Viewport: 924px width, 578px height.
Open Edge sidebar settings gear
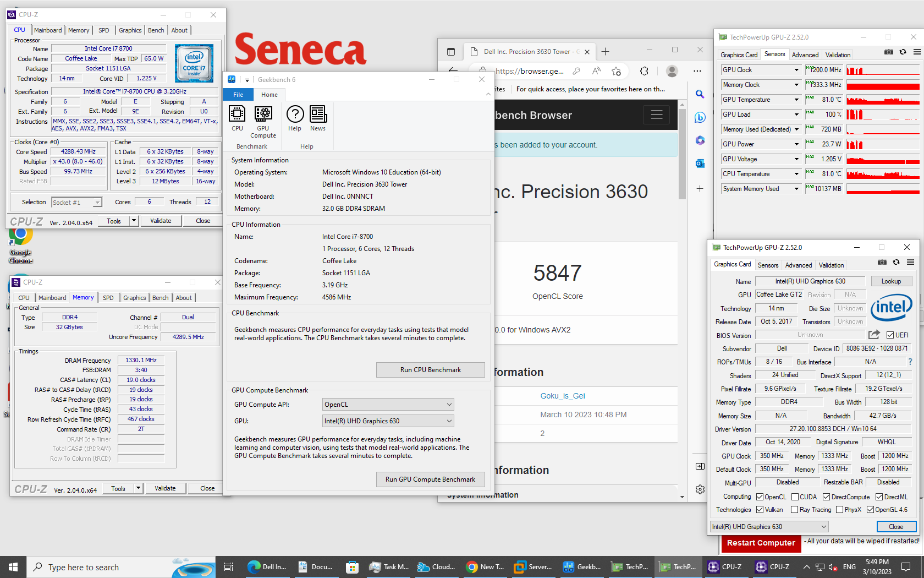[700, 489]
